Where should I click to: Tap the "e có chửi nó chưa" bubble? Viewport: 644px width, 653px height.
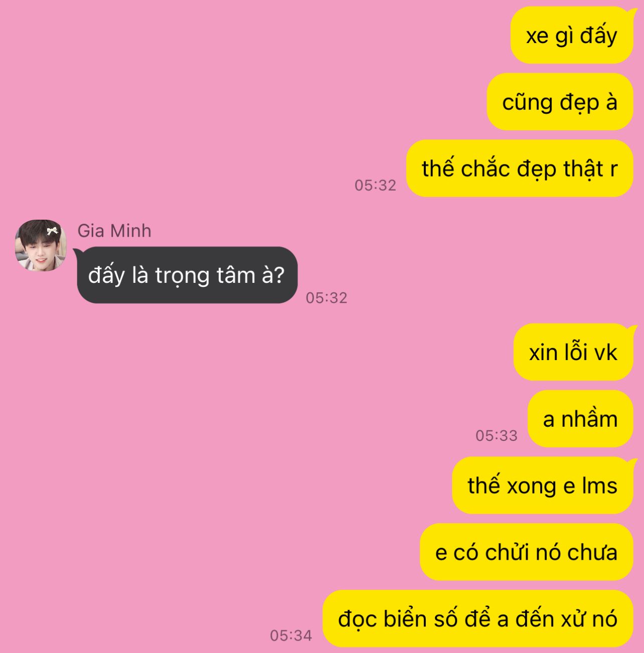pos(527,552)
